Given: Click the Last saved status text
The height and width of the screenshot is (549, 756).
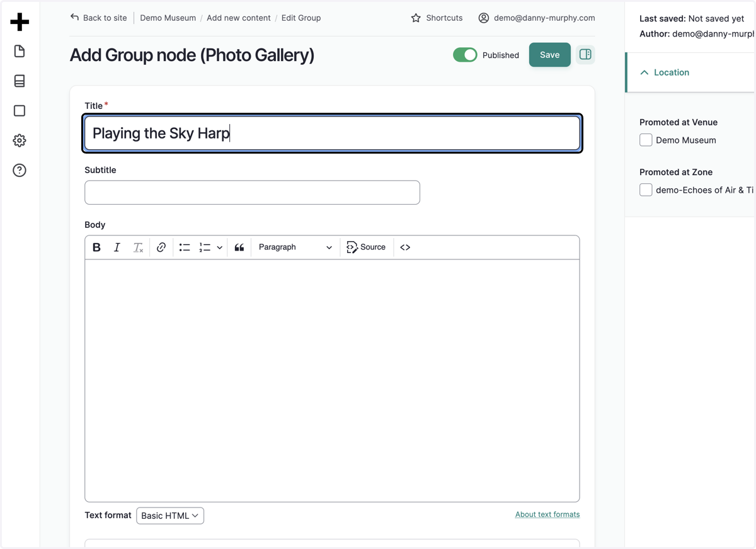Looking at the screenshot, I should 692,19.
